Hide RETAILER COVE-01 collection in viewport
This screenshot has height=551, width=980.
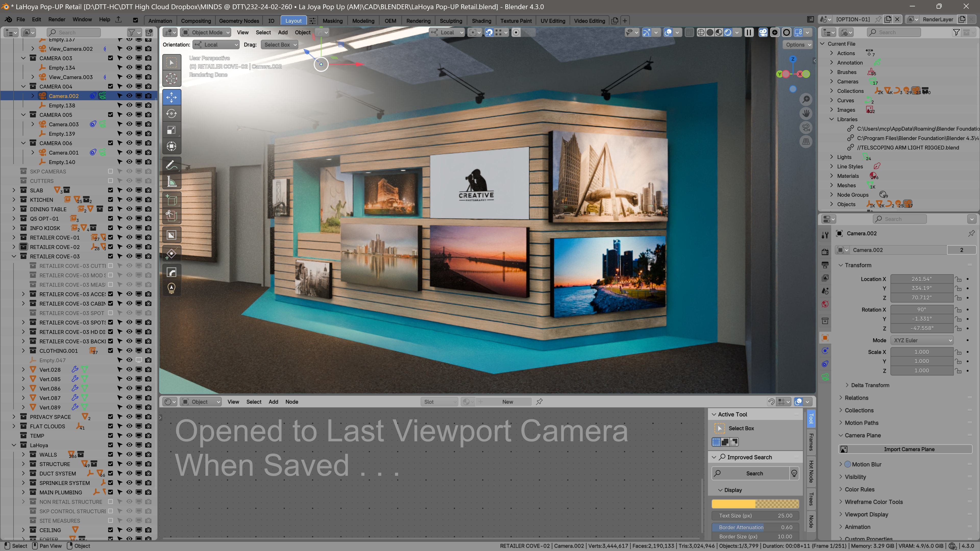129,237
